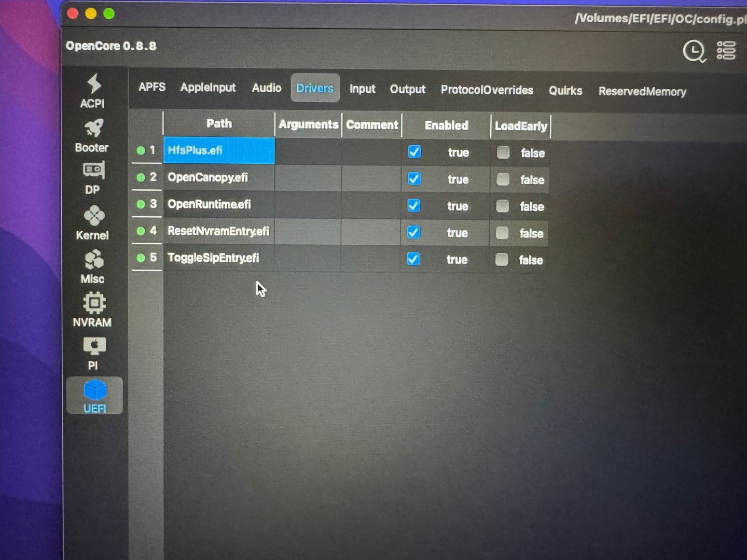Enable LoadEarly for HfsPlus.efi
Screen dimensions: 747x560
click(503, 152)
